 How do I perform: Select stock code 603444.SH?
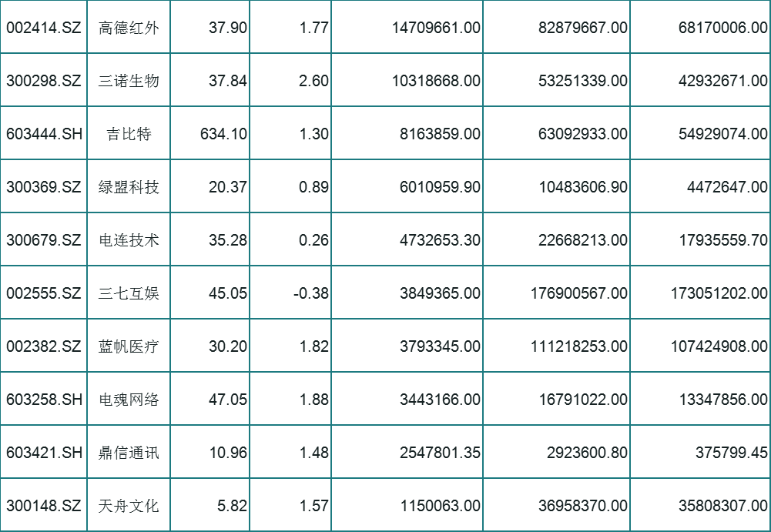44,132
